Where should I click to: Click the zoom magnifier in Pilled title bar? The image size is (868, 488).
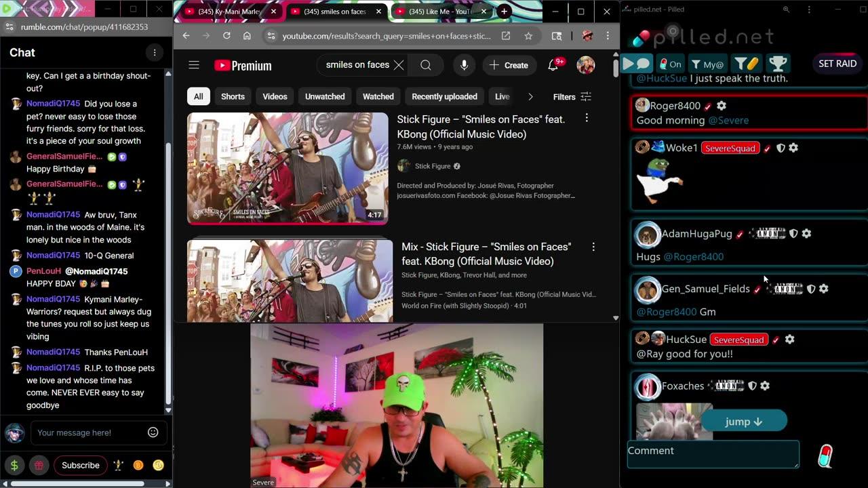tap(786, 9)
